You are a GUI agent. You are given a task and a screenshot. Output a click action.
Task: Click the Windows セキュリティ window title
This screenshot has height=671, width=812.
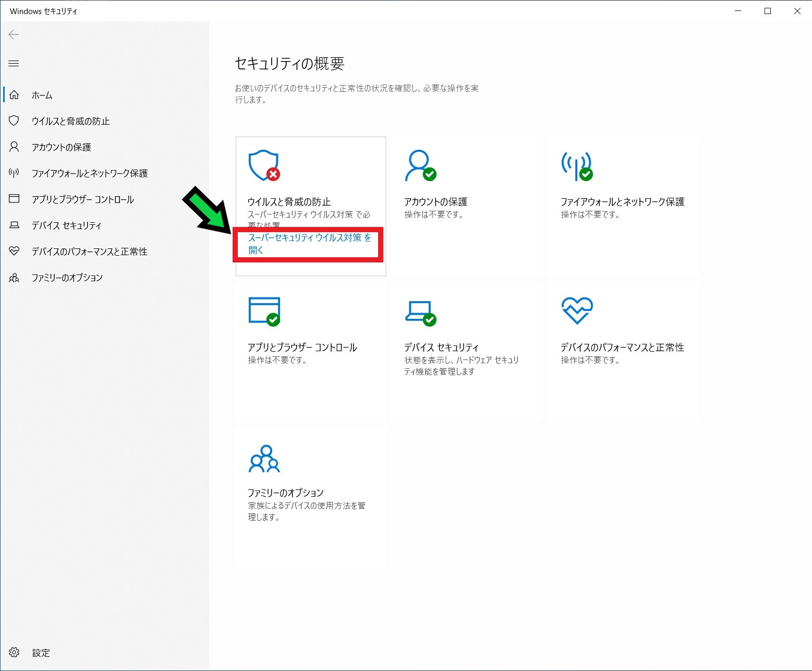coord(43,11)
